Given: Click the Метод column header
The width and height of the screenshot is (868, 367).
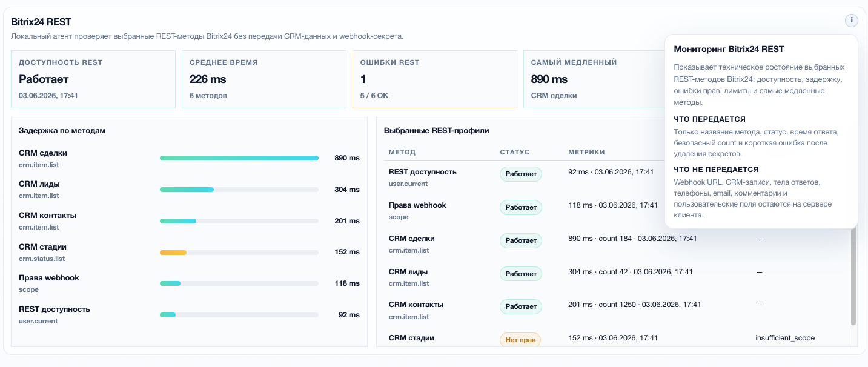Looking at the screenshot, I should 402,152.
